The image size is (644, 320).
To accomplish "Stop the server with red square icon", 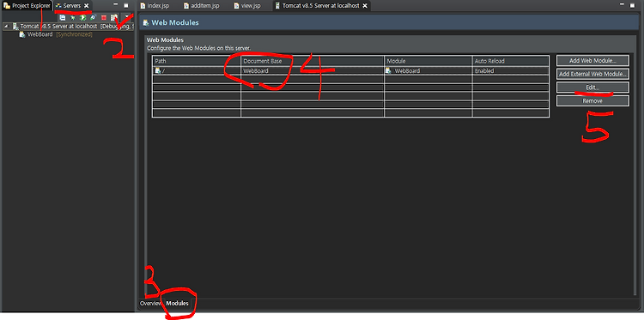I will (104, 18).
